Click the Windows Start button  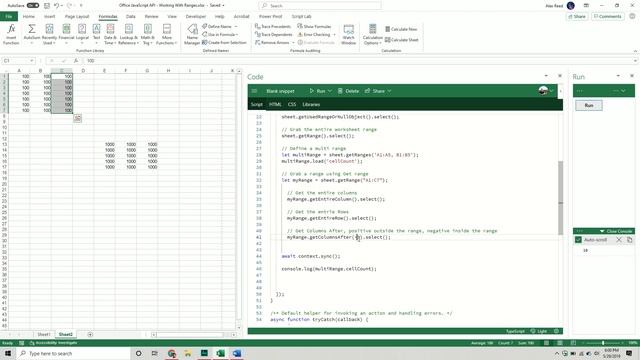coord(8,353)
